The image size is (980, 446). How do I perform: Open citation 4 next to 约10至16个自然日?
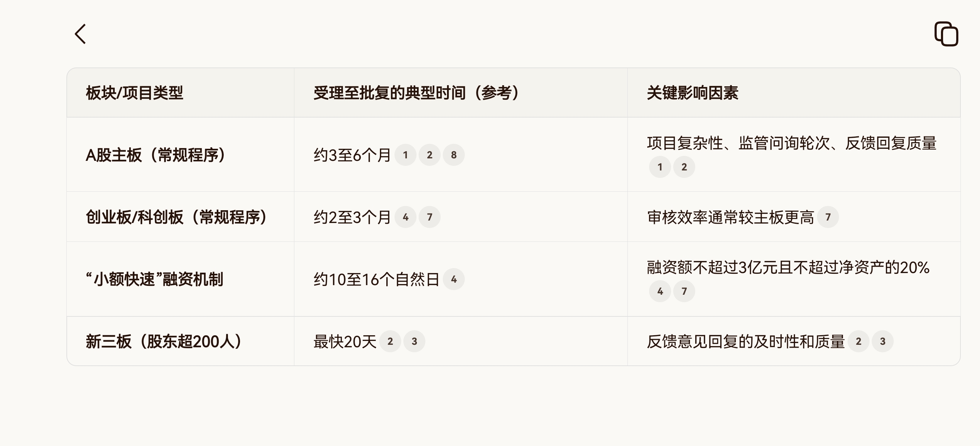click(x=453, y=279)
